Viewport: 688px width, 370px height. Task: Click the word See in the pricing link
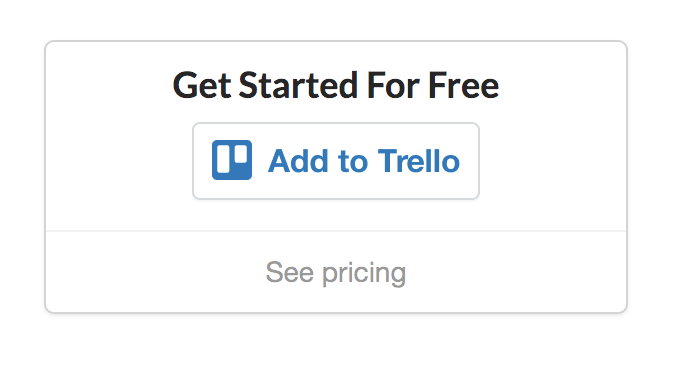coord(290,272)
